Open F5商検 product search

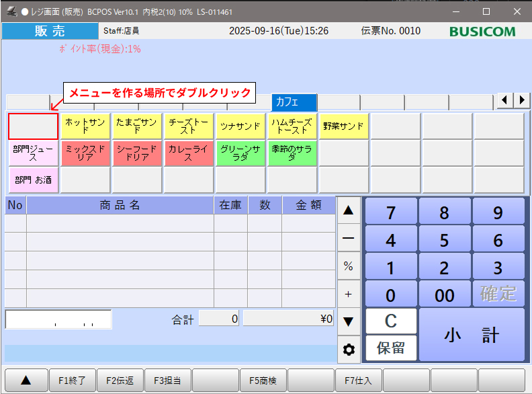coord(263,381)
